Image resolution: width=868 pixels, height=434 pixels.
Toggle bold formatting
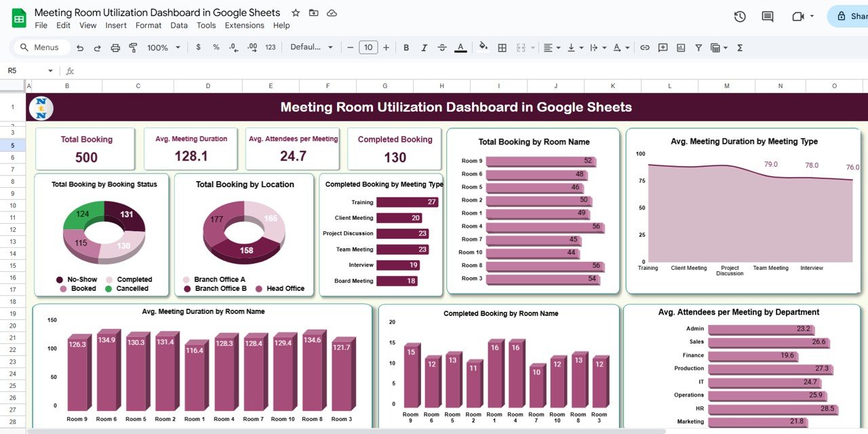click(x=406, y=47)
